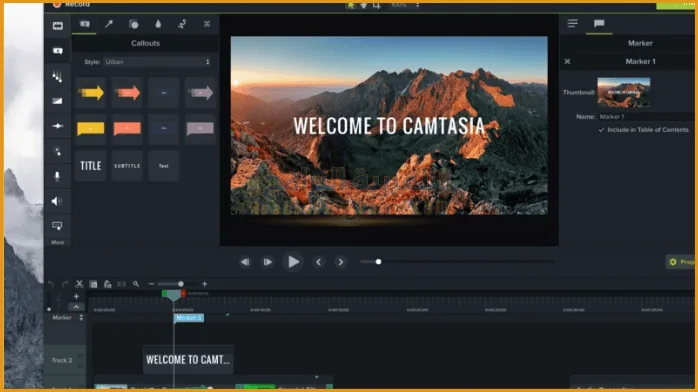Open the Voice Narration microphone icon

(x=57, y=176)
